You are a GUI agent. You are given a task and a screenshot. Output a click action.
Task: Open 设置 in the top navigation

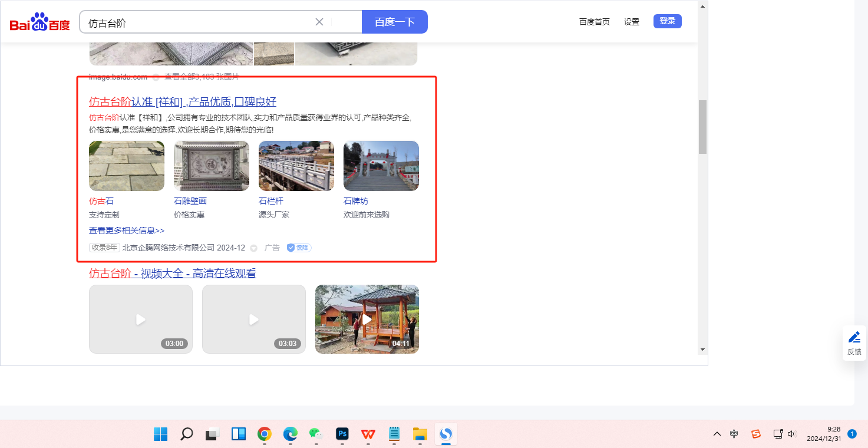point(632,22)
